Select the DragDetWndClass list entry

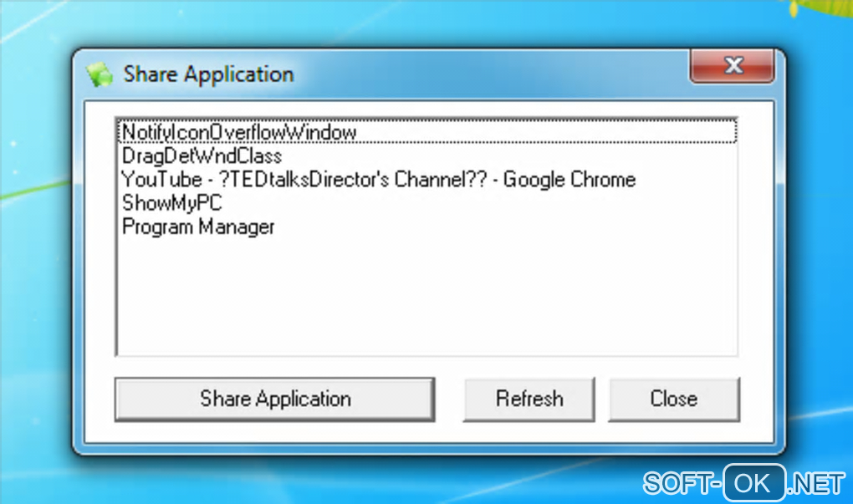[x=202, y=156]
